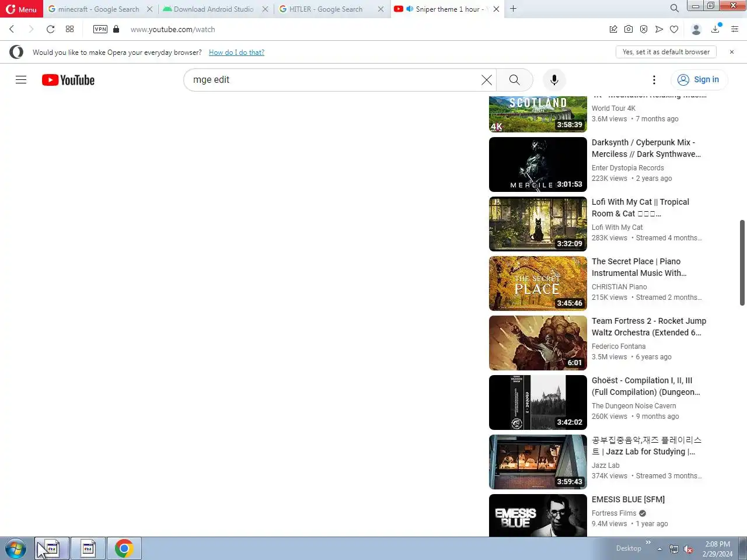Image resolution: width=747 pixels, height=560 pixels.
Task: Add page to bookmarks with heart icon
Action: point(674,29)
